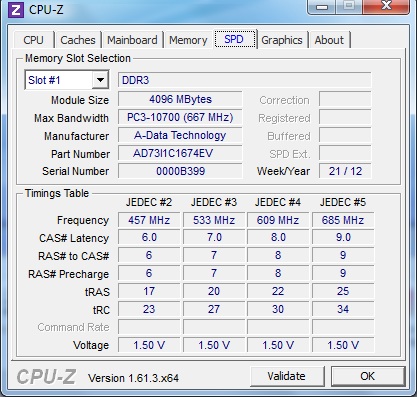
Task: Click the empty SPD Ext. field
Action: pyautogui.click(x=345, y=153)
